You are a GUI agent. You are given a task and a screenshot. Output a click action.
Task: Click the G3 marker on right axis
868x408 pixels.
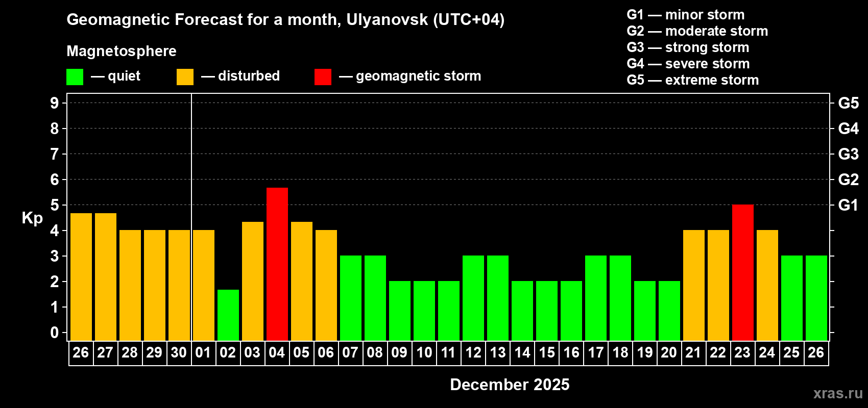(848, 154)
